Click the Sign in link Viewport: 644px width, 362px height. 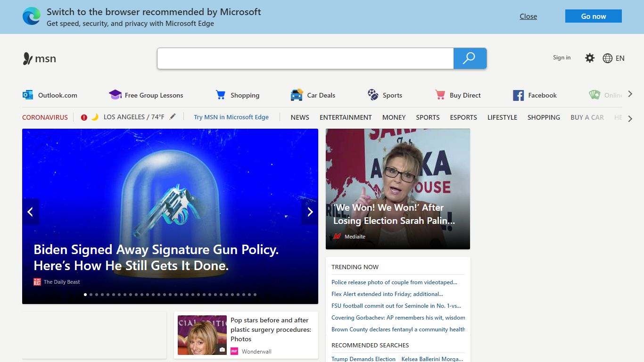[561, 58]
